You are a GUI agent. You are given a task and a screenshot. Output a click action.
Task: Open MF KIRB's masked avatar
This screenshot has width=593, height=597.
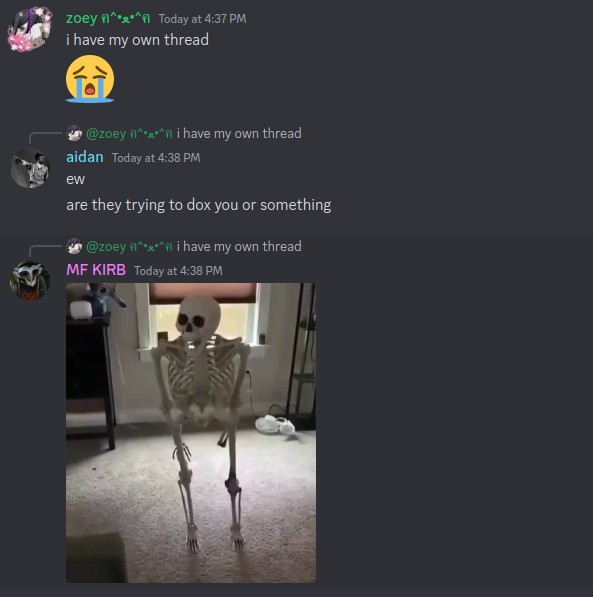coord(30,281)
